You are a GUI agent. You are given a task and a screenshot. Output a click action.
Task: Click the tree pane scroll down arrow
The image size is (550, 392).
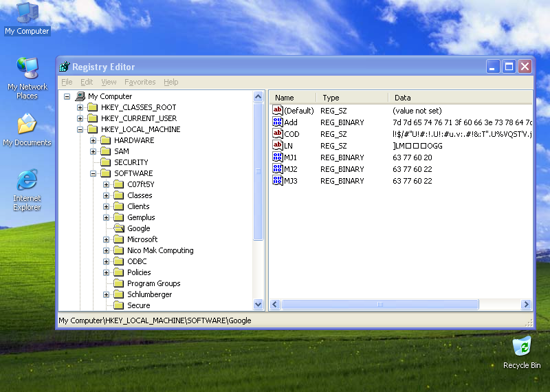258,304
